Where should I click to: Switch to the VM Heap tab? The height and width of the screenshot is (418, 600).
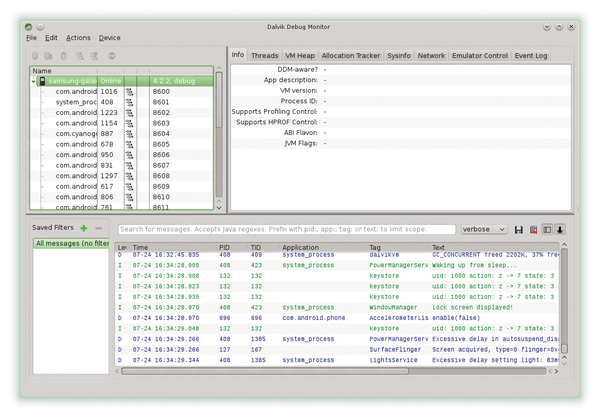[300, 56]
